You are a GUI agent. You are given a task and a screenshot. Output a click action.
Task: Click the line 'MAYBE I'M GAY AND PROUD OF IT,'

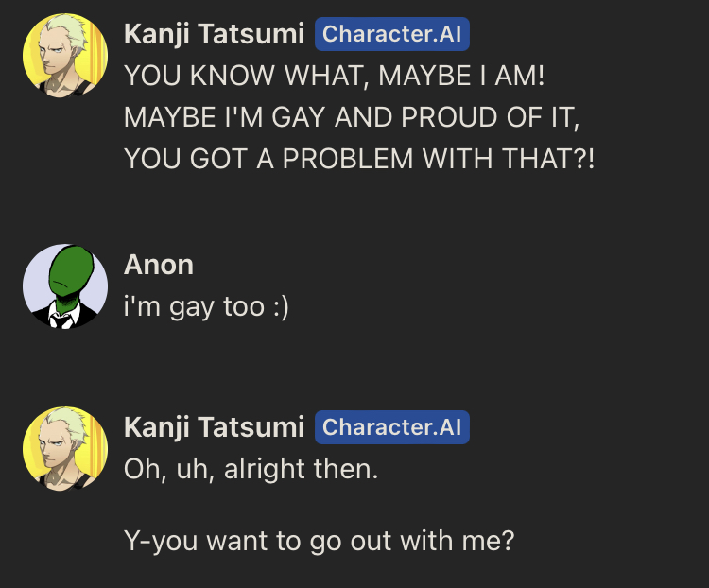click(352, 117)
